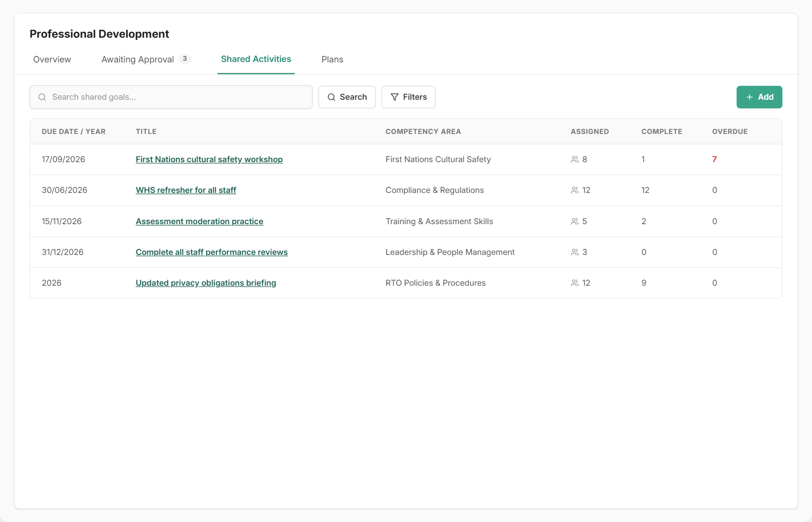This screenshot has height=522, width=812.
Task: Click the Due Date / Year column header
Action: (74, 131)
